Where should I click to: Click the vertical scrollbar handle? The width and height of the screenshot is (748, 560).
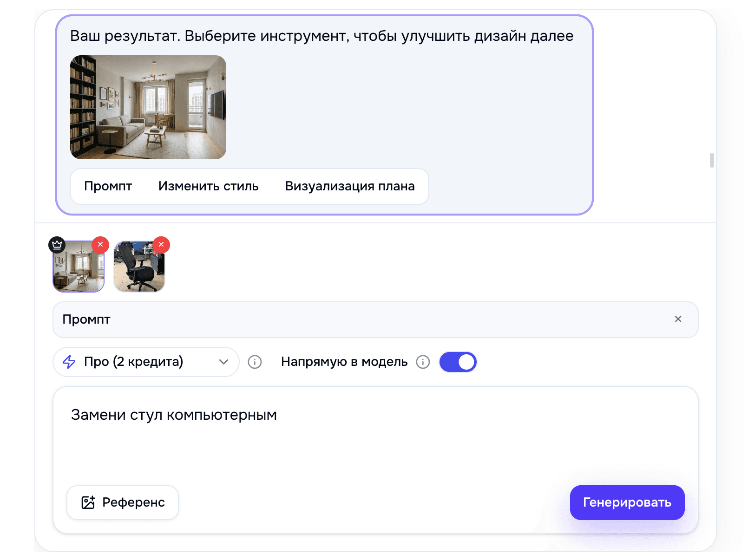[x=712, y=160]
